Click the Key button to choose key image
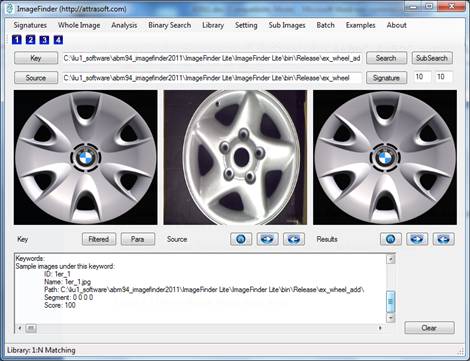470x361 pixels. click(x=36, y=58)
